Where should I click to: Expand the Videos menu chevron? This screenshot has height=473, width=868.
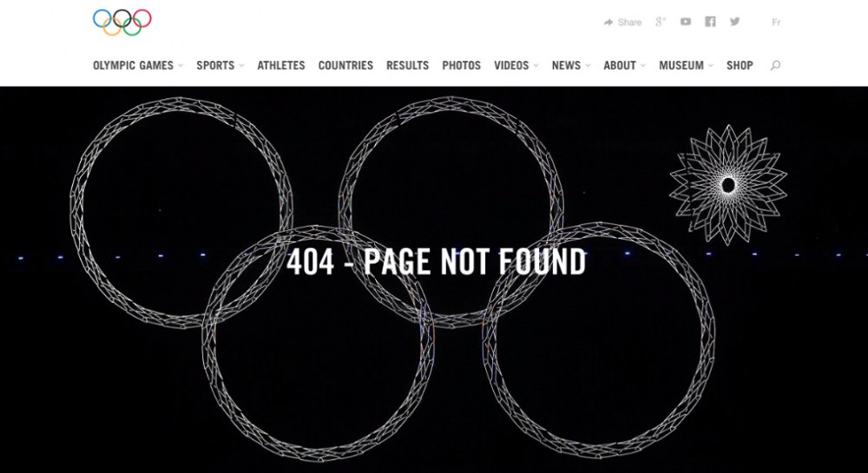click(x=536, y=65)
